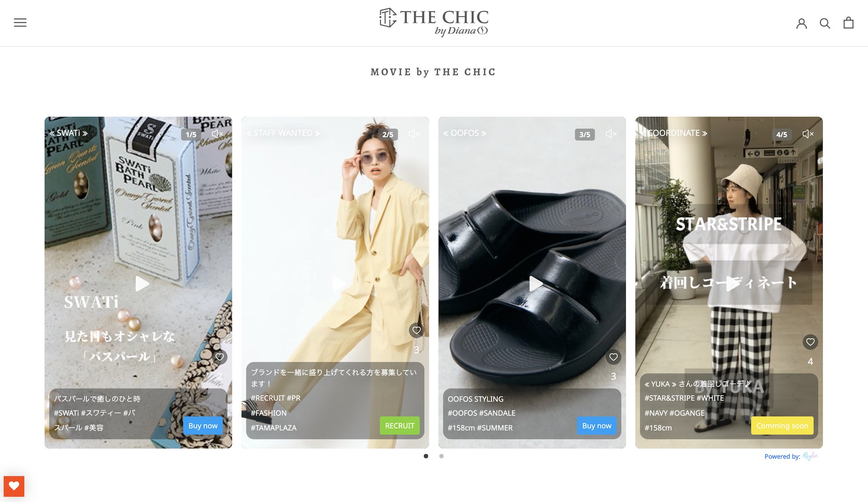Click the green RECRUIT button
The height and width of the screenshot is (502, 868).
click(x=399, y=425)
